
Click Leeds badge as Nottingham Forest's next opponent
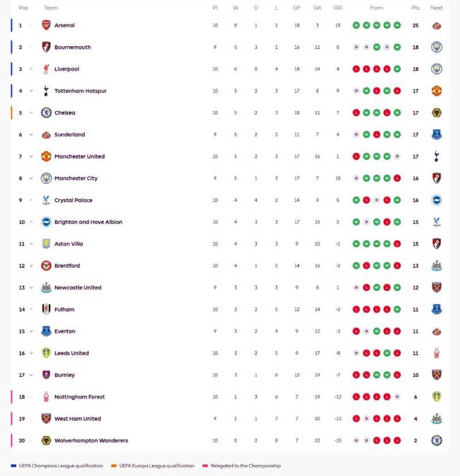point(437,397)
